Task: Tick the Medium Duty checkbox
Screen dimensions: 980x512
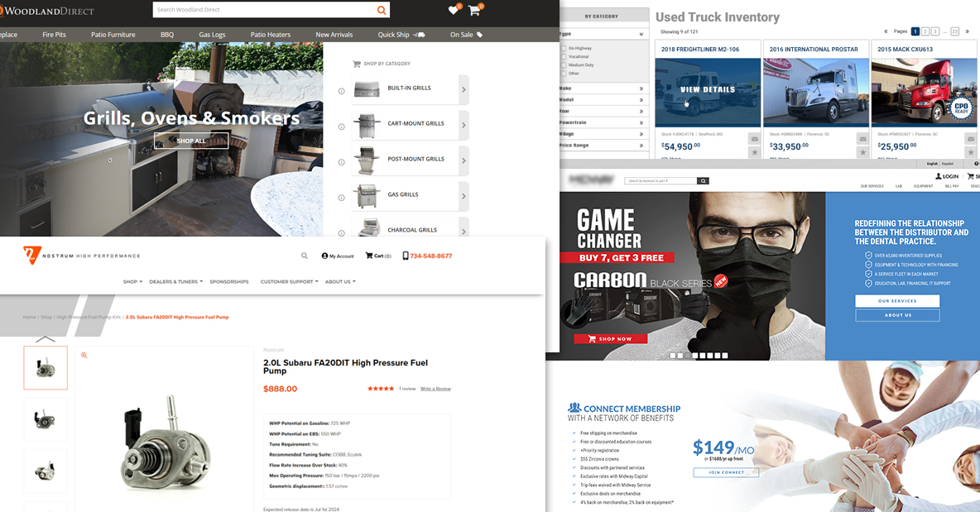Action: tap(564, 65)
